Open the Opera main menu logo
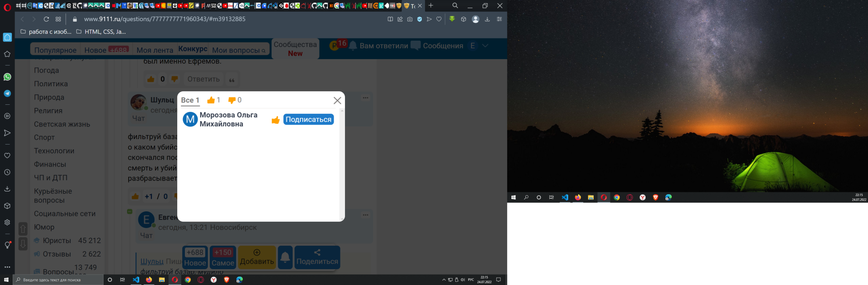Image resolution: width=868 pixels, height=285 pixels. [x=7, y=6]
